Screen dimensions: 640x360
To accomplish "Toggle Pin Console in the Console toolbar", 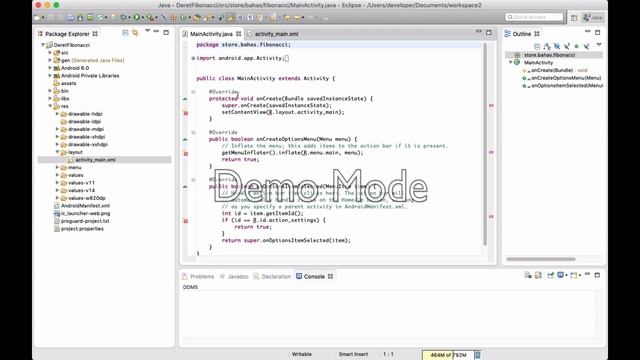I will coord(551,276).
